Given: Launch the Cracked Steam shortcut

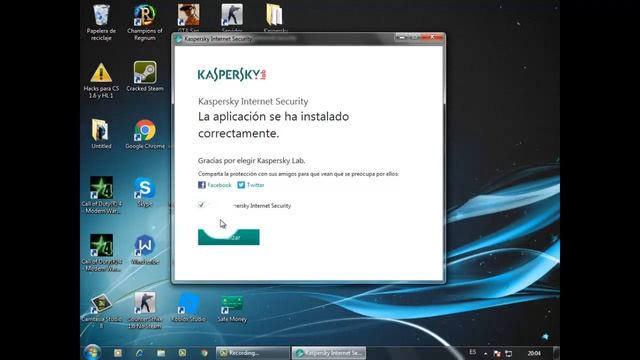Looking at the screenshot, I should click(144, 76).
